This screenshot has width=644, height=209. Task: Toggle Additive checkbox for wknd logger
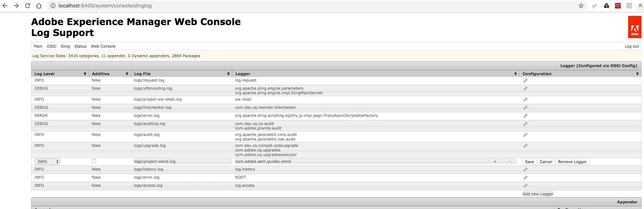pyautogui.click(x=94, y=161)
